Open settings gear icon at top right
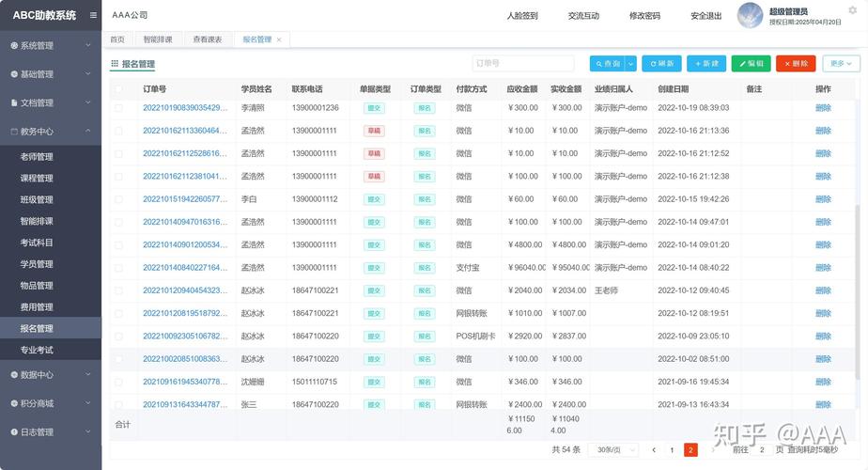The height and width of the screenshot is (470, 868). [x=853, y=10]
